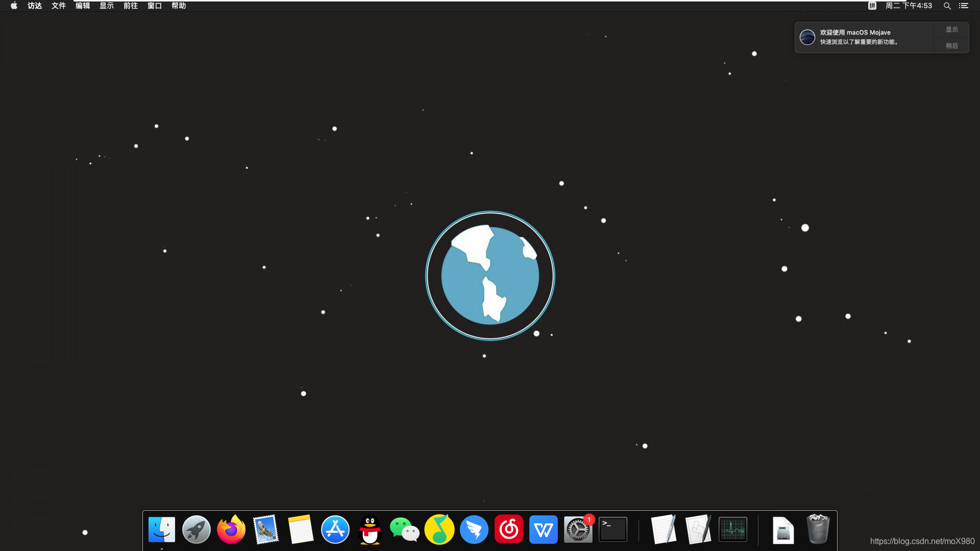Open Terminal from the dock
The height and width of the screenshot is (551, 980).
pos(613,530)
